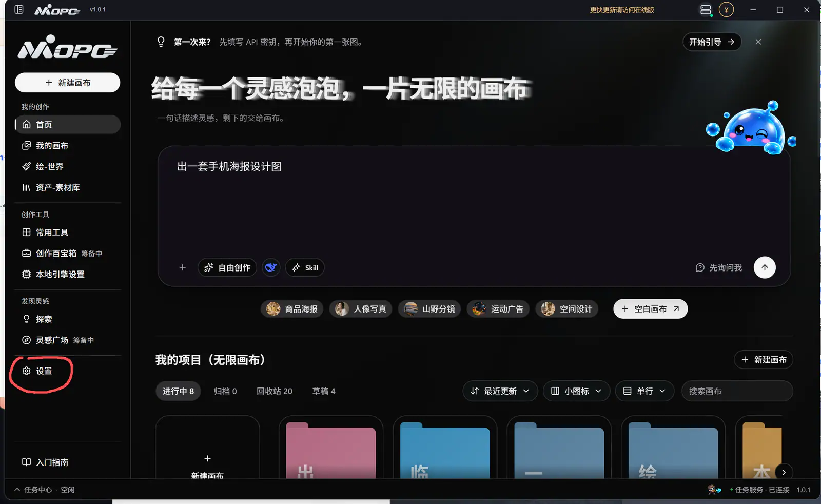Open the server status icon in title bar
This screenshot has height=504, width=821.
tap(706, 10)
